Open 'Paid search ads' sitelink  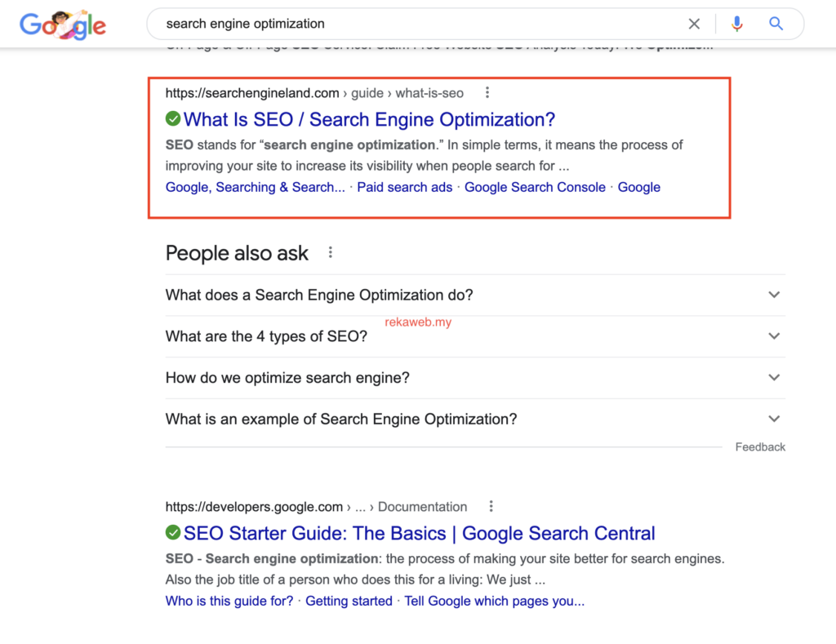(x=405, y=187)
